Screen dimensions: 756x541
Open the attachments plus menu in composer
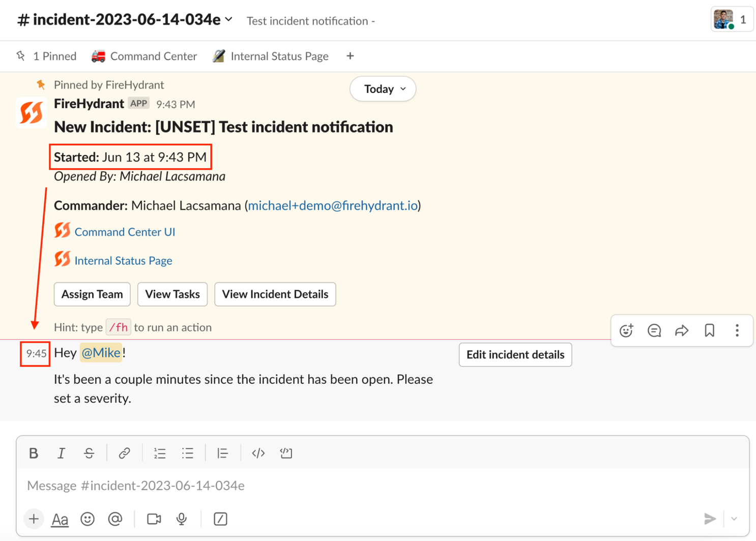click(34, 519)
